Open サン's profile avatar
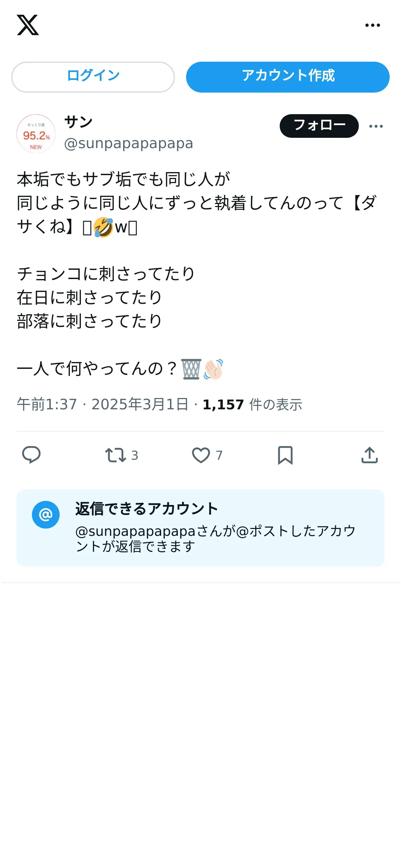This screenshot has width=401, height=868. [36, 133]
